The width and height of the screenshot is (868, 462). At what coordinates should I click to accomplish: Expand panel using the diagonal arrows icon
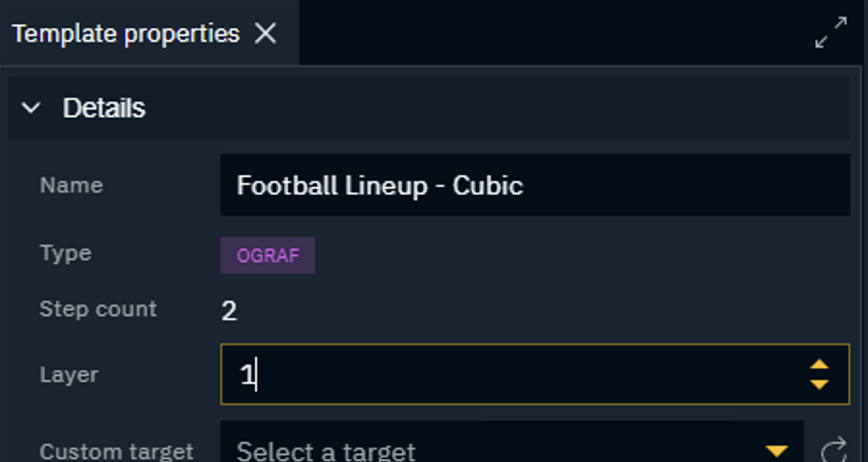pyautogui.click(x=831, y=33)
